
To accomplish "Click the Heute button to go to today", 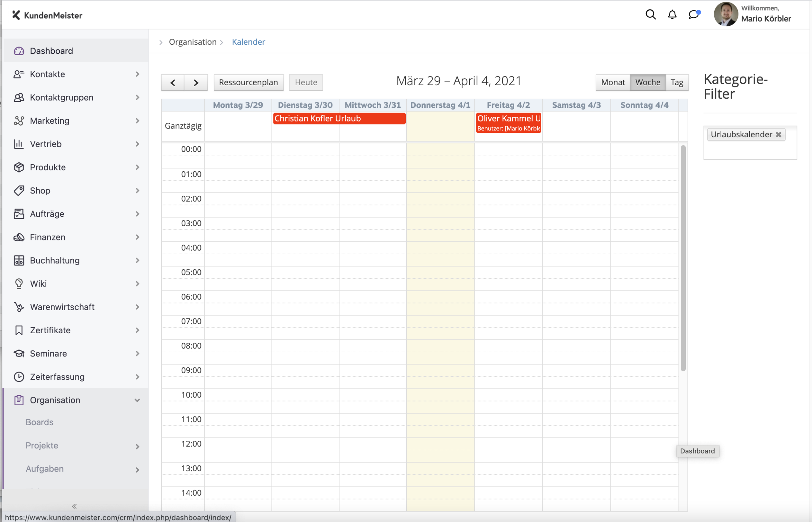I will [306, 82].
